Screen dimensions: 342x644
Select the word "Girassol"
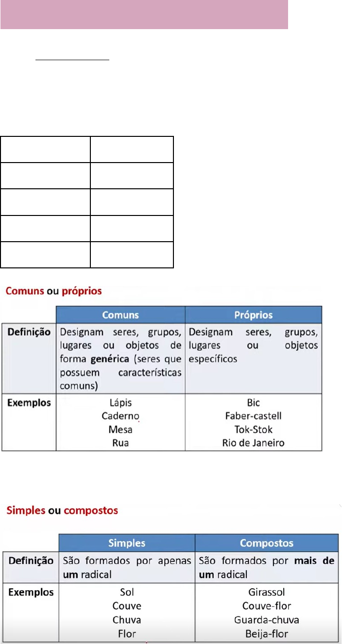click(x=266, y=592)
